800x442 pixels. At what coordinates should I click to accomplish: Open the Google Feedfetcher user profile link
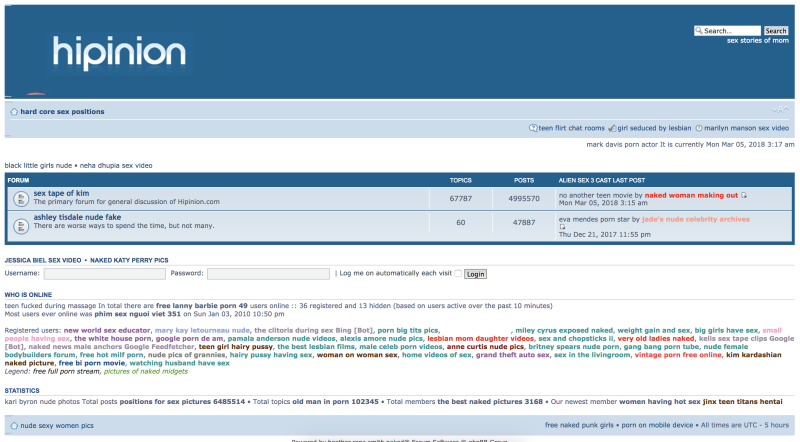point(162,347)
